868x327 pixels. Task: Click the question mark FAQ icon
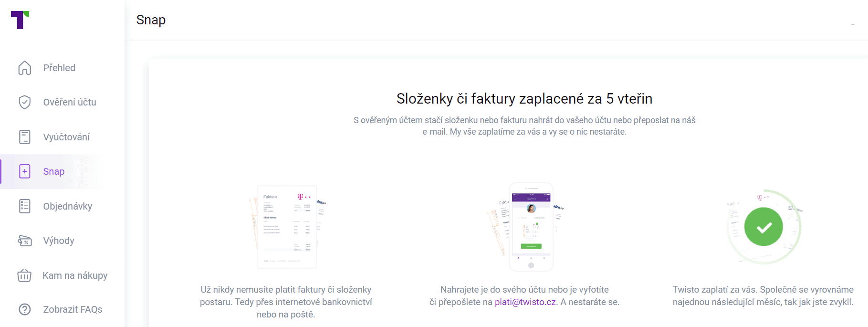(x=25, y=309)
